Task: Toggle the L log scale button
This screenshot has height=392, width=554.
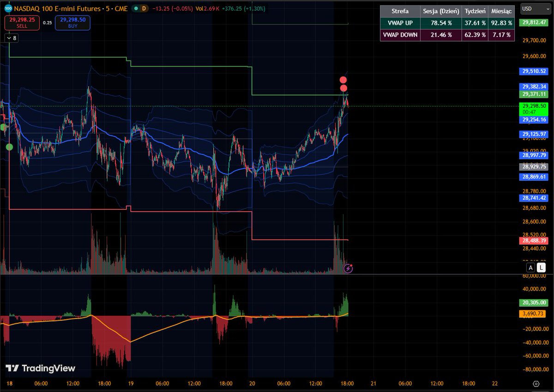Action: (542, 267)
